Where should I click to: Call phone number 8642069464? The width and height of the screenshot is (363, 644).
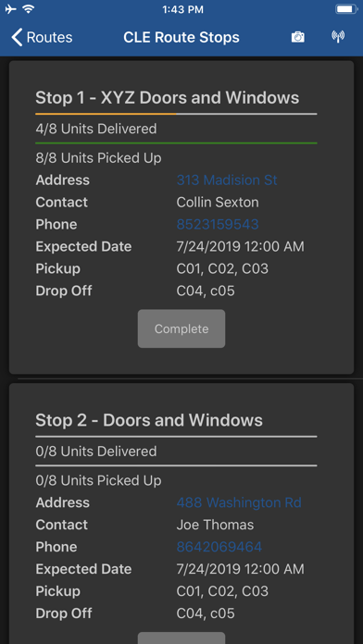(x=219, y=547)
